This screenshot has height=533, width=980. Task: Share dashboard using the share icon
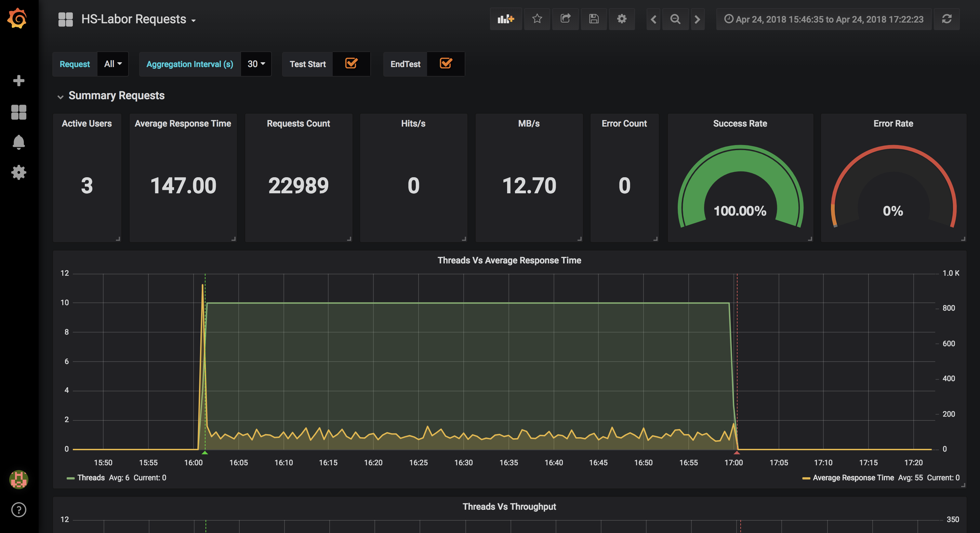[x=565, y=19]
